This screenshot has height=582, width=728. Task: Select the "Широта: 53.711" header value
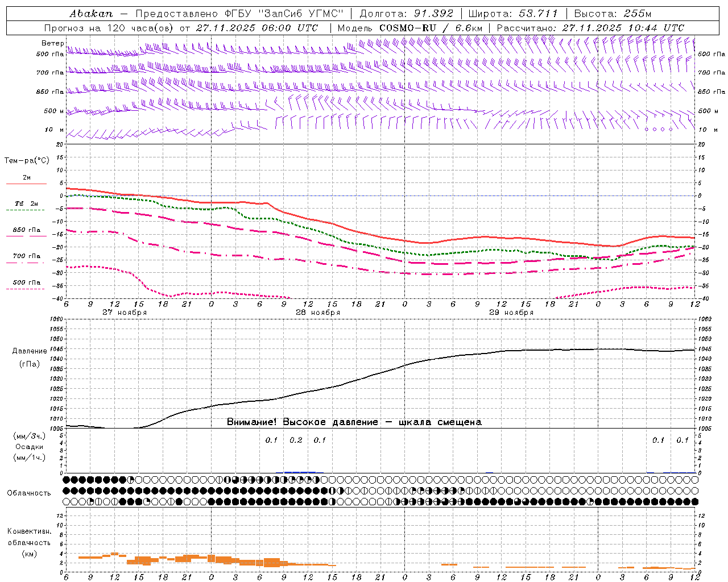[x=514, y=14]
